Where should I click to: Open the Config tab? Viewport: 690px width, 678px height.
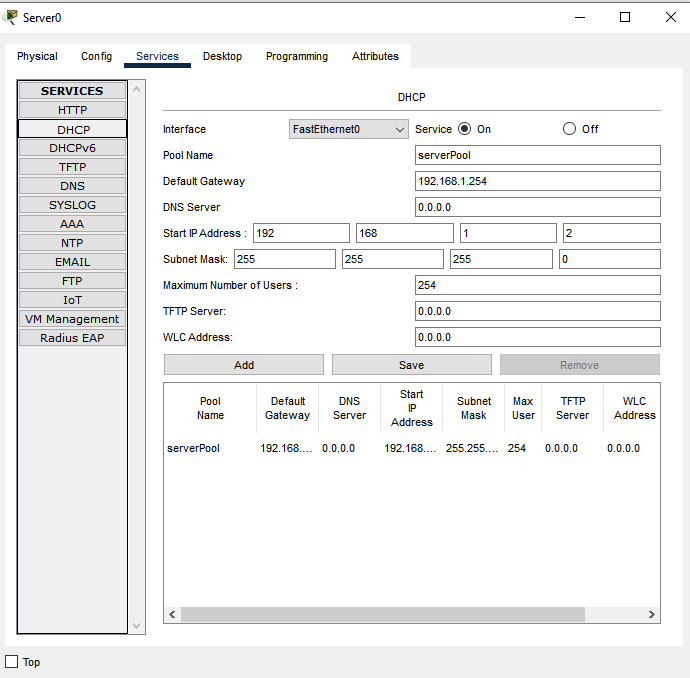(97, 56)
